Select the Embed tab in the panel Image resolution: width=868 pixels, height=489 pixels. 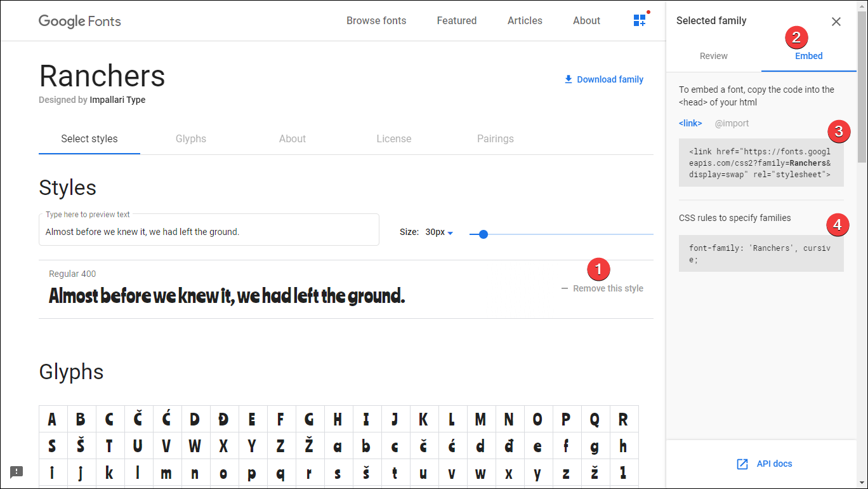click(x=809, y=56)
